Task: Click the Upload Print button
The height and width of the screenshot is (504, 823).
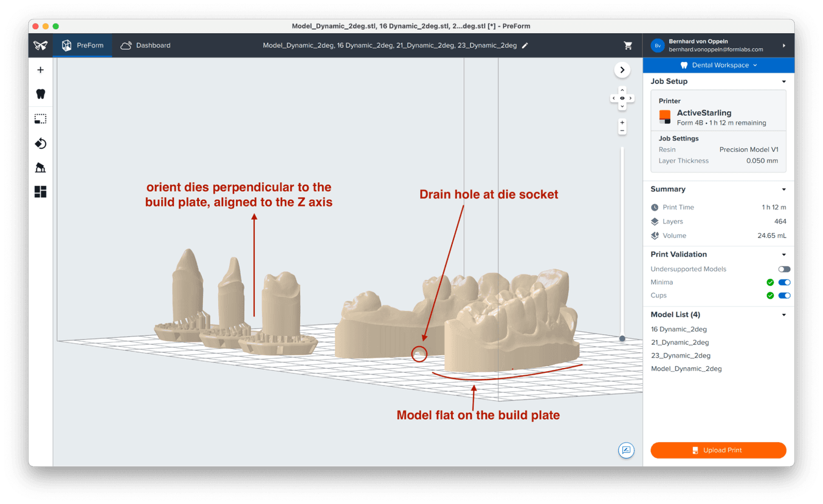Action: [x=718, y=450]
